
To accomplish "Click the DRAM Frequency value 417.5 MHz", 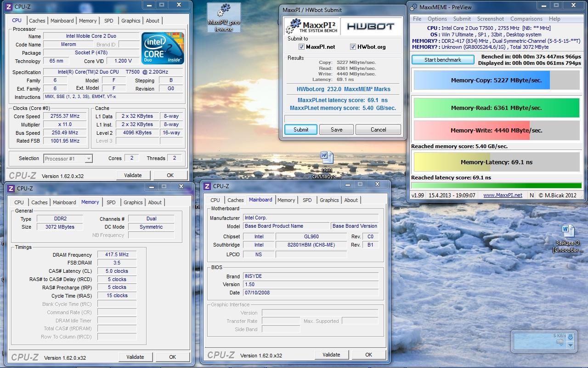I will point(117,254).
